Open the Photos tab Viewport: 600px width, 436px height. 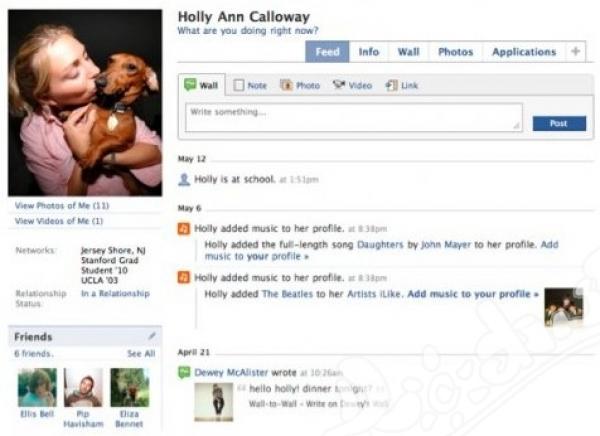(x=455, y=52)
